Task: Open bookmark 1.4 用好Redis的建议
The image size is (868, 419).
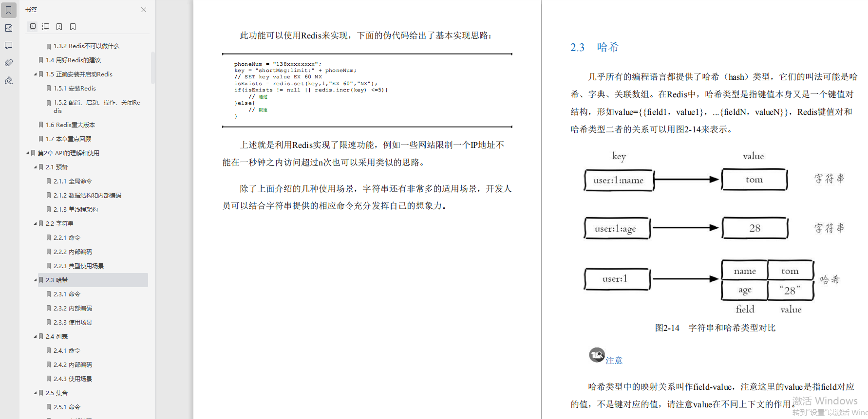Action: (x=73, y=60)
